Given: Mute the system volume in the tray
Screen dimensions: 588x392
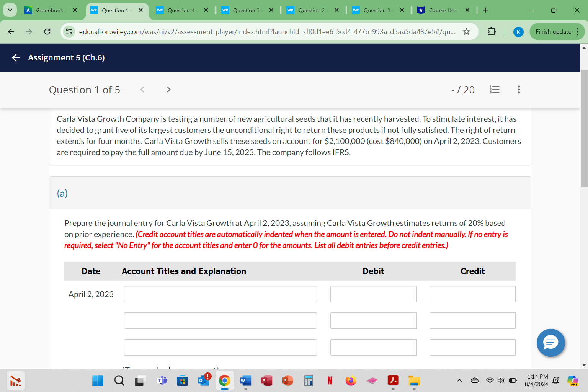Looking at the screenshot, I should (x=500, y=381).
